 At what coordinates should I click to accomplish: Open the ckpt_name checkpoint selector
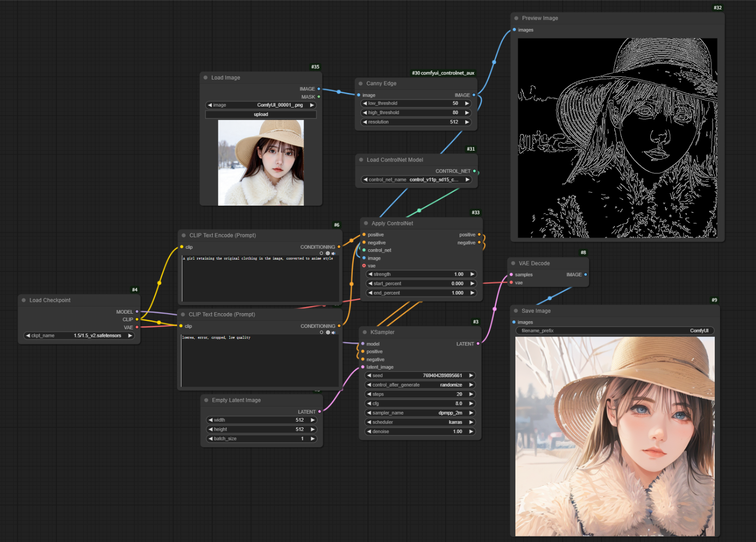click(x=79, y=335)
